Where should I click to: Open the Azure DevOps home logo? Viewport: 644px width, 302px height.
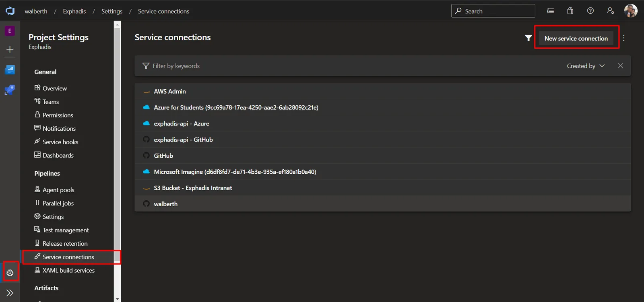pyautogui.click(x=10, y=11)
